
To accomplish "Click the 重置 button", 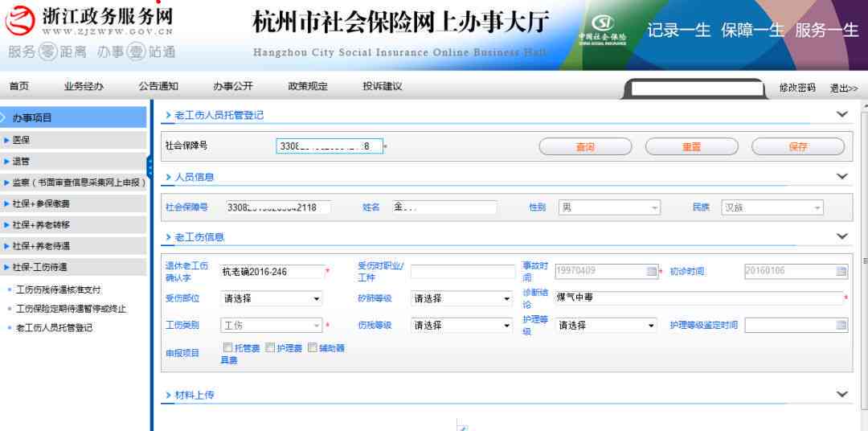I will pos(691,147).
